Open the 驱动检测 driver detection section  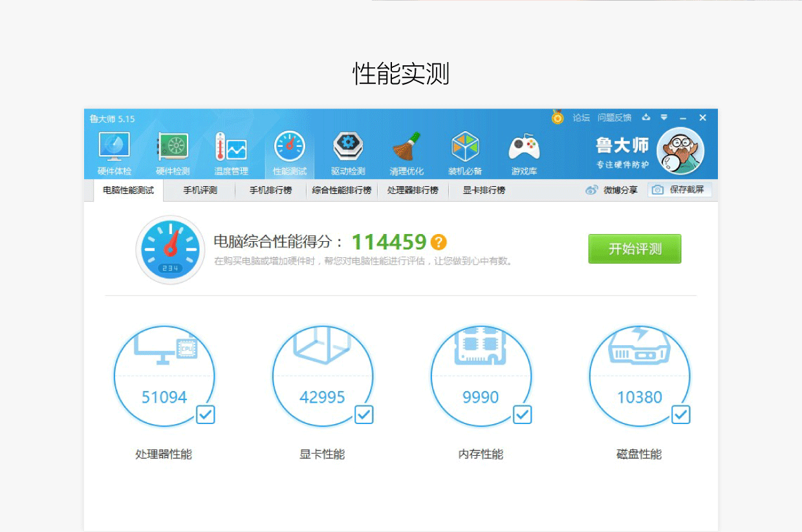click(348, 153)
